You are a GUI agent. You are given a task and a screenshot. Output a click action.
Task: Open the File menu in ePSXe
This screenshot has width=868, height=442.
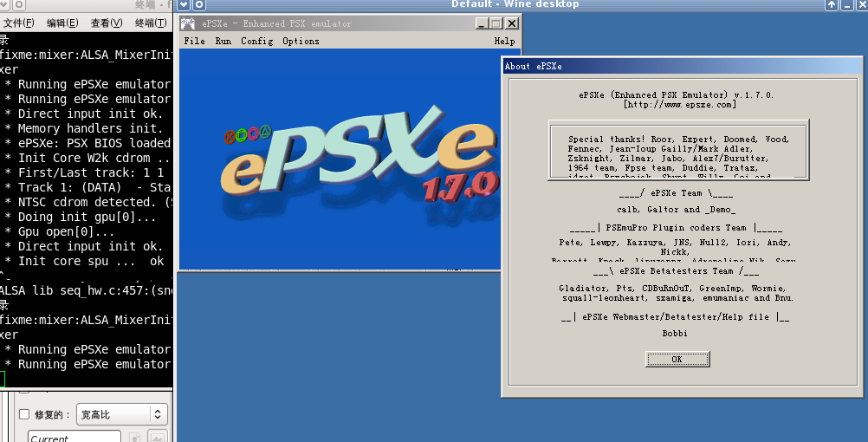click(194, 41)
